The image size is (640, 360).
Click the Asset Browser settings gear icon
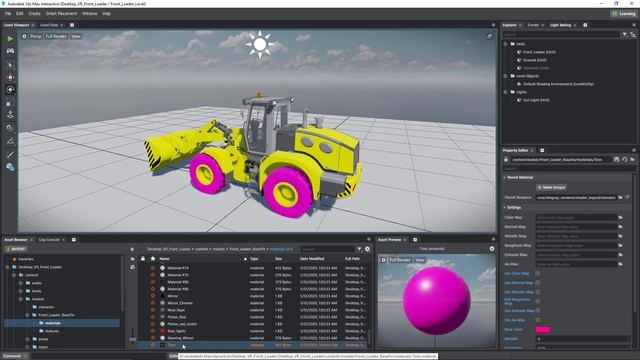click(367, 249)
